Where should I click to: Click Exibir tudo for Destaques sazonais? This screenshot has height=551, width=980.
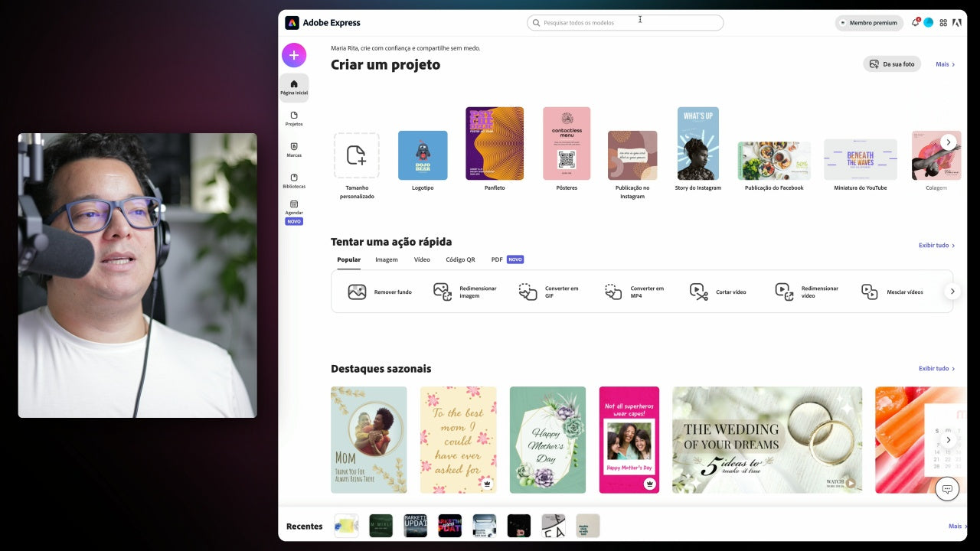pos(937,369)
